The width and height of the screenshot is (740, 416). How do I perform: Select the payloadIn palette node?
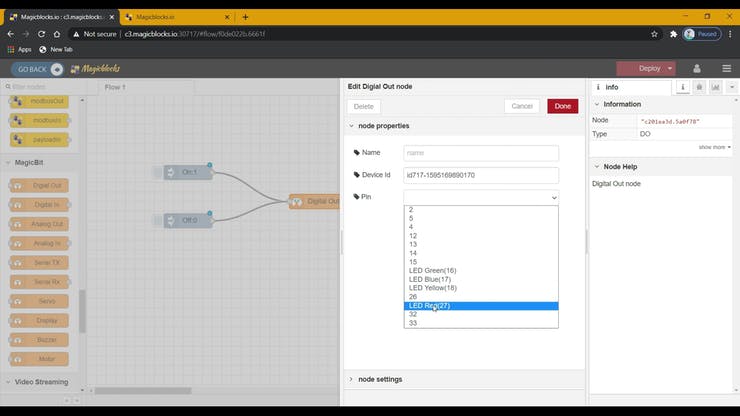click(x=40, y=140)
